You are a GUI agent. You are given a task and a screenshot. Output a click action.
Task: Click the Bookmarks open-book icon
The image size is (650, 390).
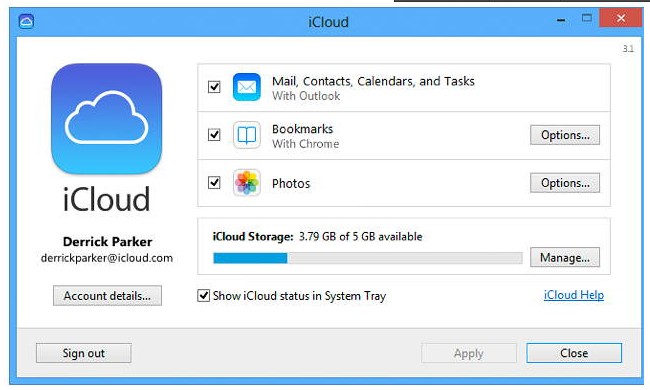(247, 135)
